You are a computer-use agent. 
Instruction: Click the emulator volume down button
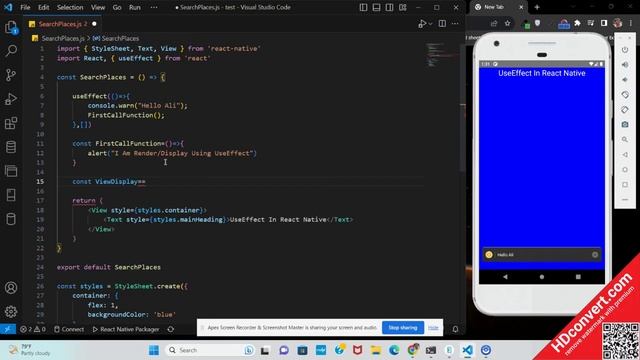coord(625,80)
